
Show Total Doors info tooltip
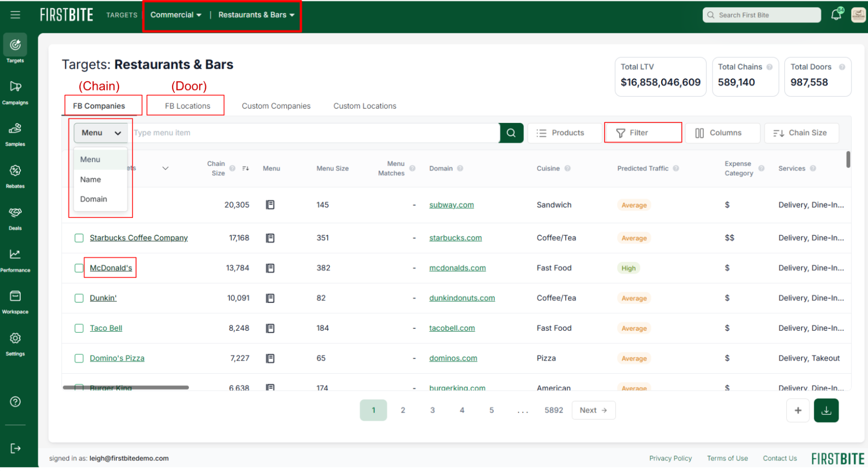[x=842, y=67]
